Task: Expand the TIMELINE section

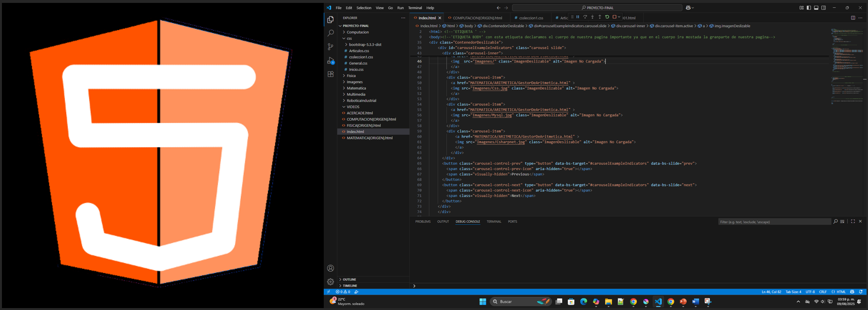Action: (373, 286)
